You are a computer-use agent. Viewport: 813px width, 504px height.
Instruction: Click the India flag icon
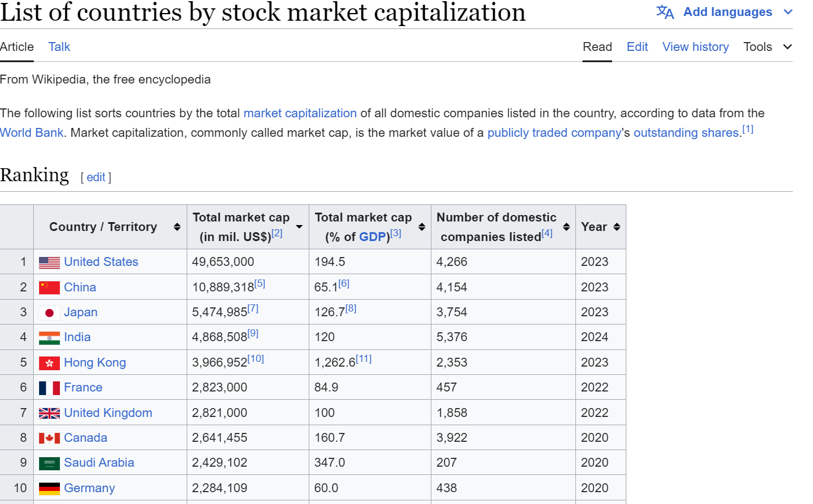(49, 338)
